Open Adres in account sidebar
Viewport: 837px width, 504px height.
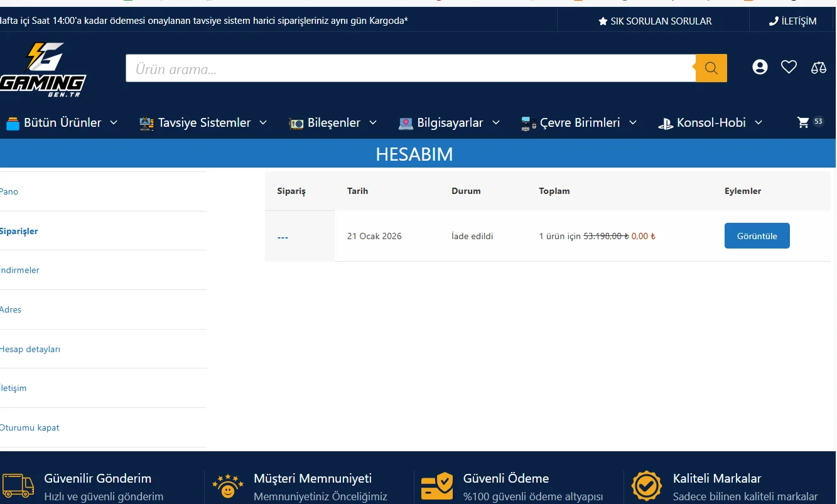click(11, 309)
